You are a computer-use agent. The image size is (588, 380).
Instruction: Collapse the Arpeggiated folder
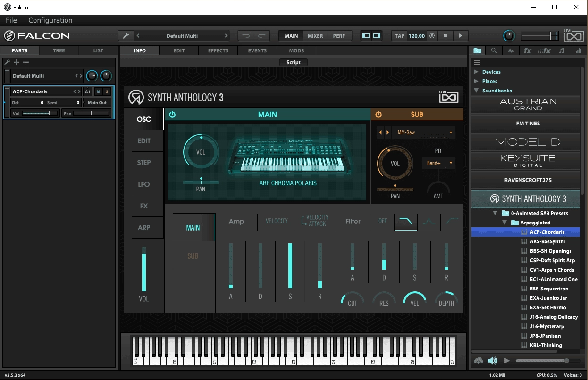point(504,223)
